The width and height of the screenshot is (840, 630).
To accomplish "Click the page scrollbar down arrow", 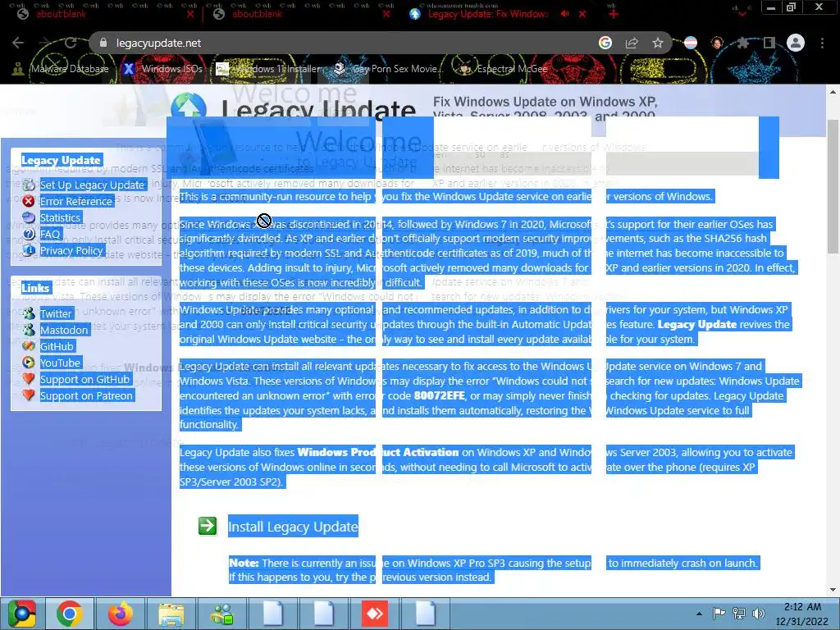I will pos(833,590).
